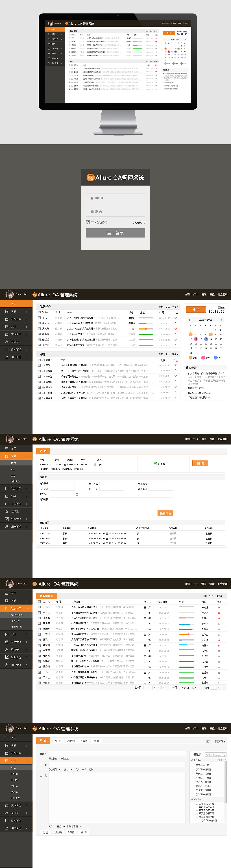The image size is (231, 868).
Task: Click user avatar on home dashboard header
Action: point(9,295)
